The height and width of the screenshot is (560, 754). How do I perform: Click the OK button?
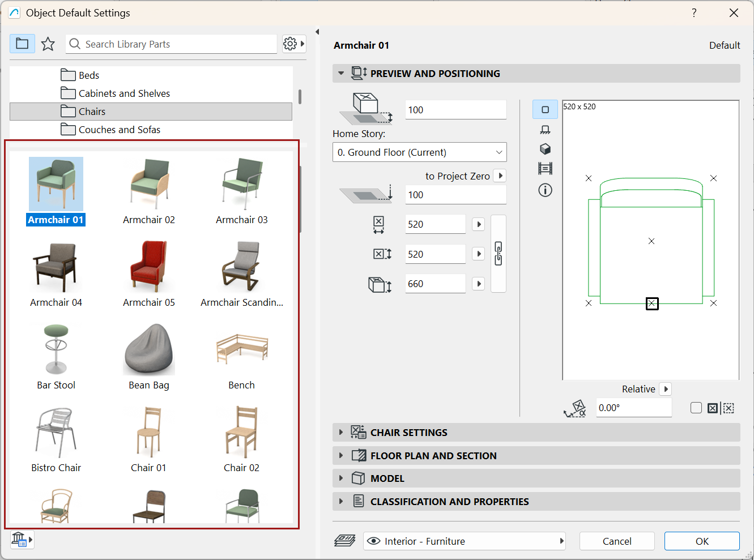coord(702,541)
